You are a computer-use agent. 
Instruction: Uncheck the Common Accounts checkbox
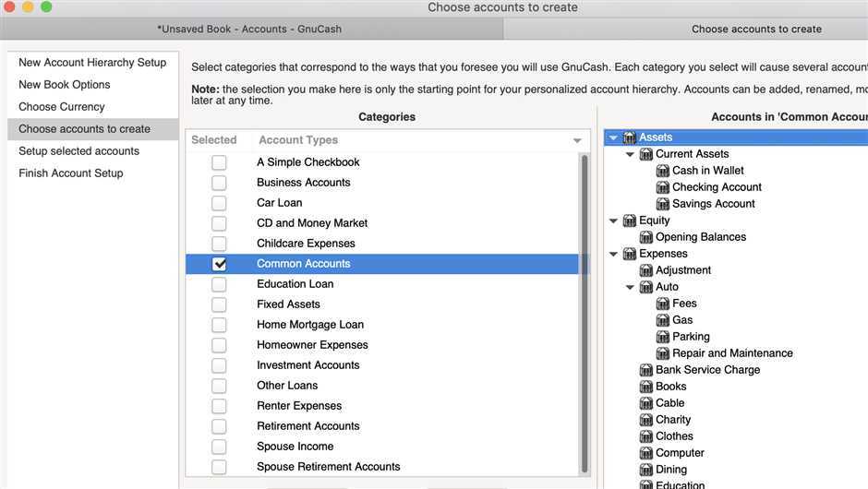click(219, 264)
